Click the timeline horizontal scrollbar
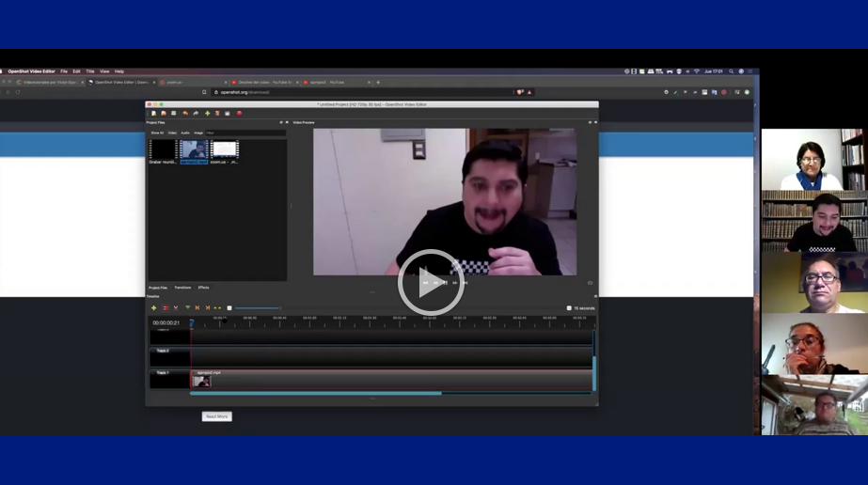Viewport: 868px width, 485px height. point(316,393)
